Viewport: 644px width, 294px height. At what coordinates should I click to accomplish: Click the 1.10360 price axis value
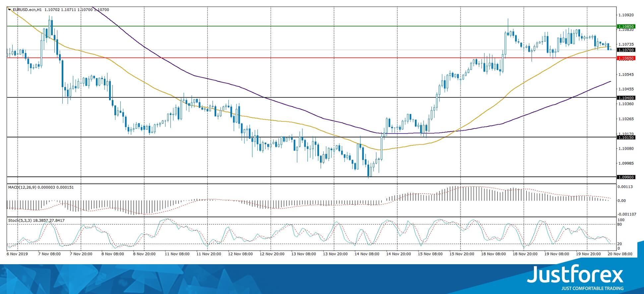point(626,104)
